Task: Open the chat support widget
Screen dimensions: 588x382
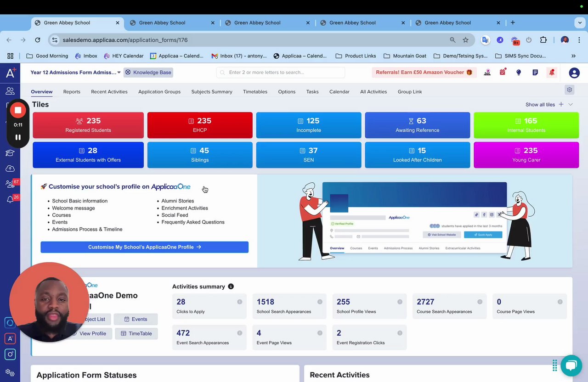Action: 571,365
